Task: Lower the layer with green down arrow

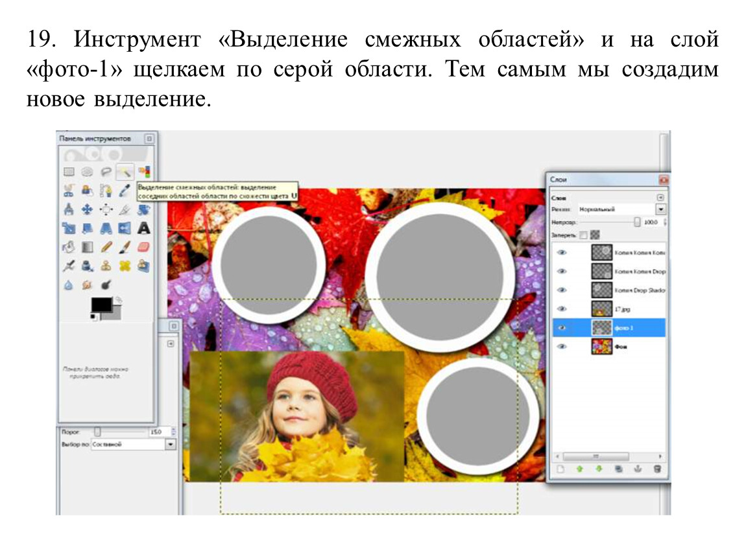Action: pos(599,469)
